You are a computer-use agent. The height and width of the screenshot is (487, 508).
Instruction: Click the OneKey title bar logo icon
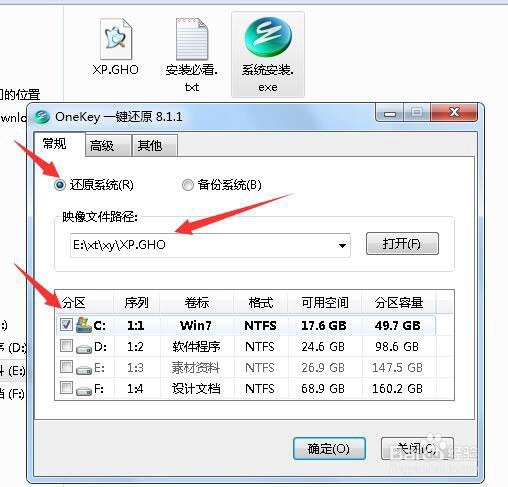coord(42,117)
